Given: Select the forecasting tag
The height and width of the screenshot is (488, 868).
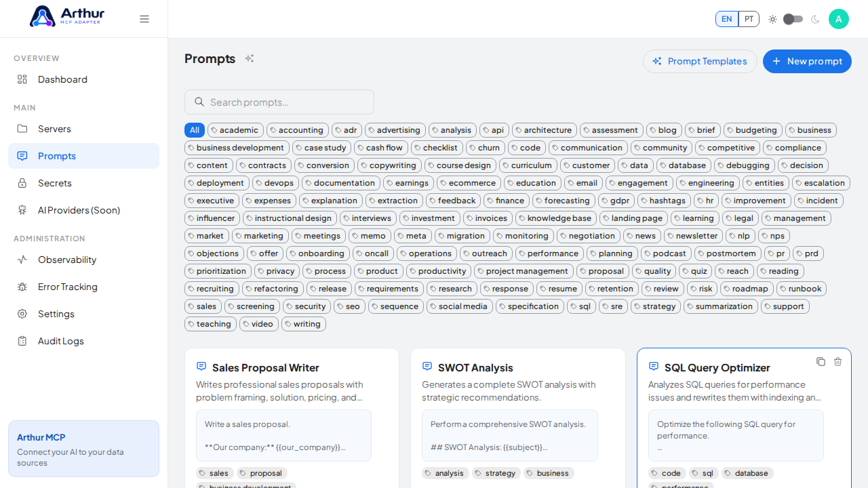Looking at the screenshot, I should tap(564, 201).
